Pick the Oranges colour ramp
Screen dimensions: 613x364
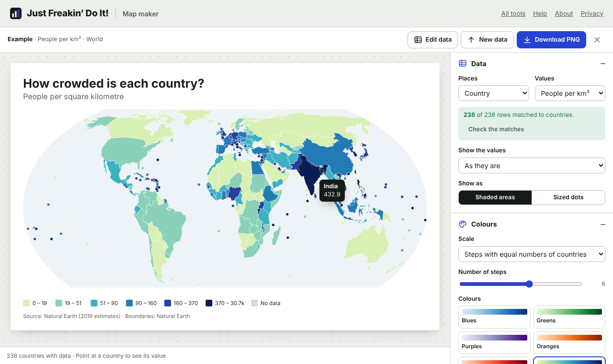click(569, 343)
